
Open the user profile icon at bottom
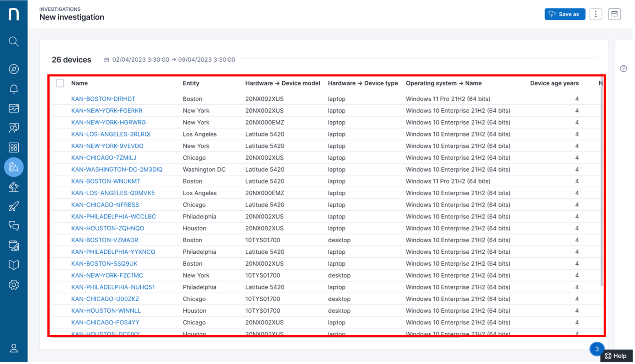[x=13, y=348]
